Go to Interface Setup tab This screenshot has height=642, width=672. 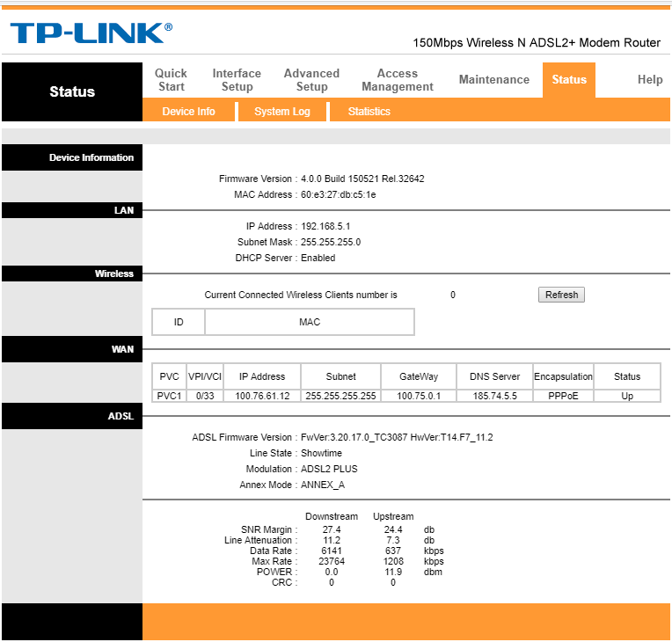pyautogui.click(x=237, y=80)
